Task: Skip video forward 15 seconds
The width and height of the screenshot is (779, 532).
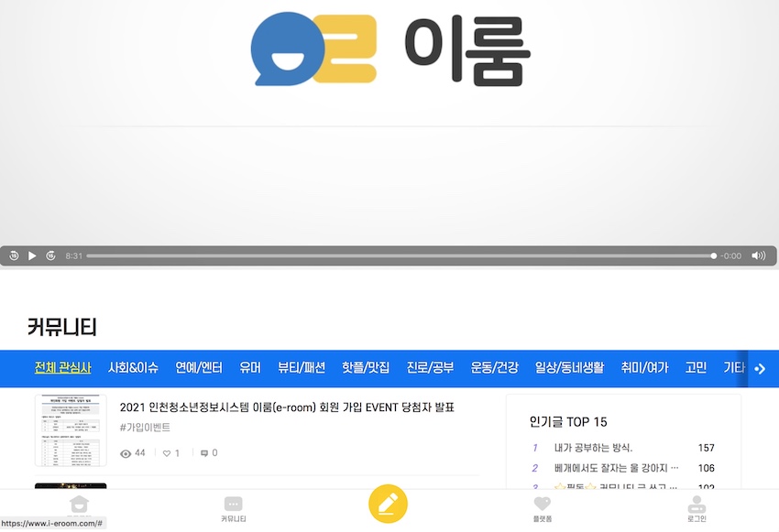Action: 50,255
